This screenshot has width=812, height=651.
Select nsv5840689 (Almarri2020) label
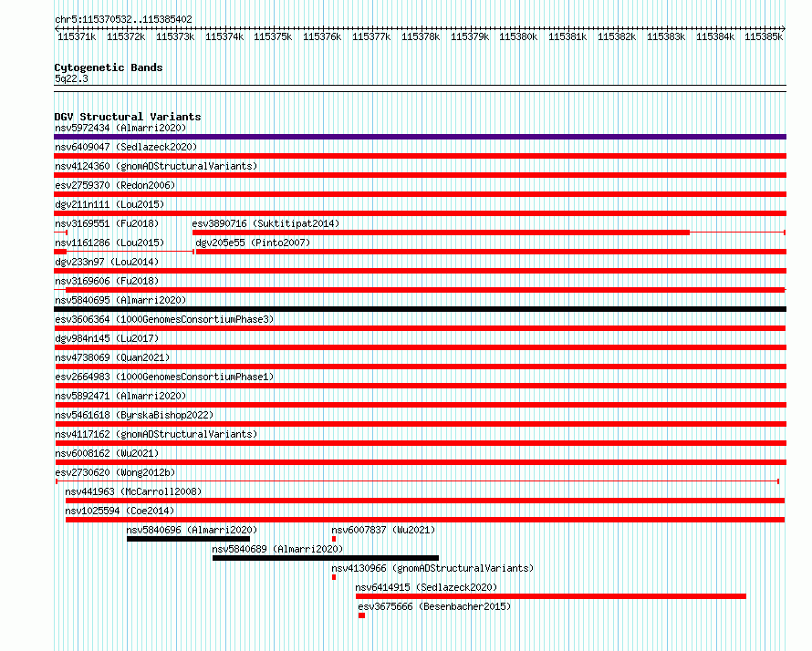pyautogui.click(x=277, y=549)
